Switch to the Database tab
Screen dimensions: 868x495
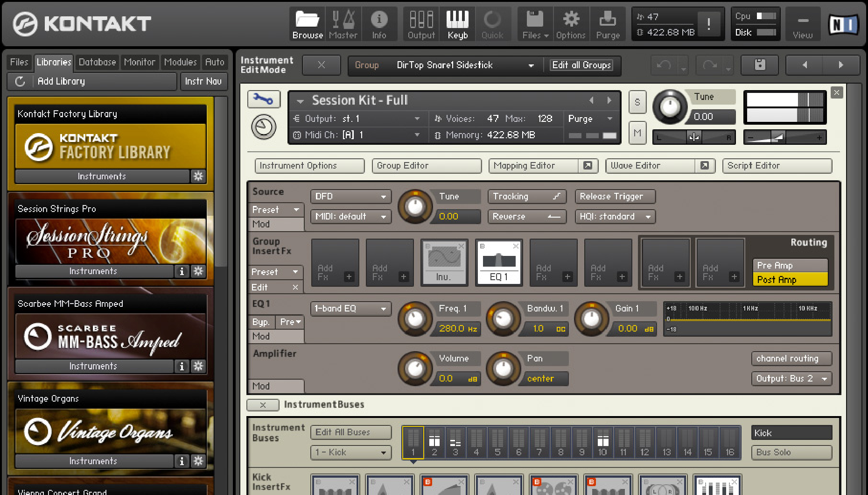(x=97, y=62)
